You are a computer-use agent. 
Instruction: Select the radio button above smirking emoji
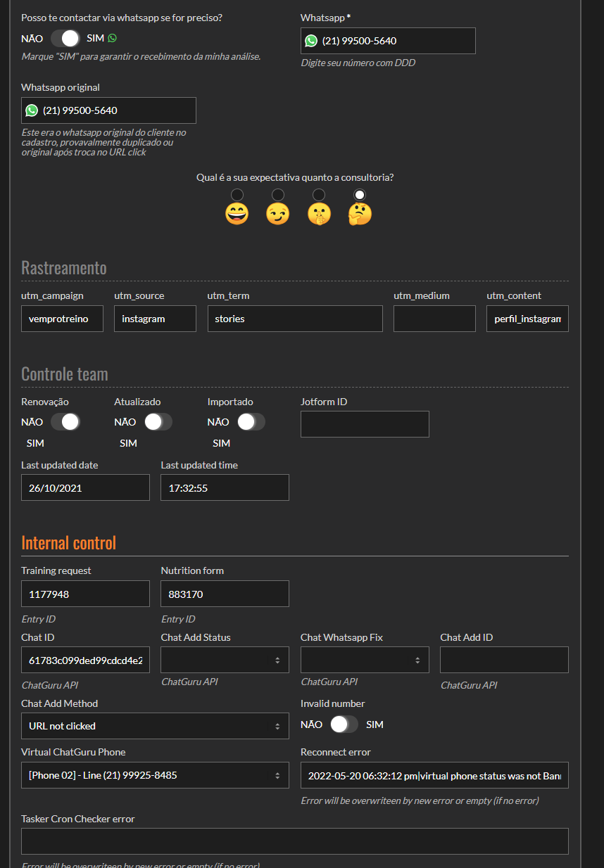click(278, 194)
